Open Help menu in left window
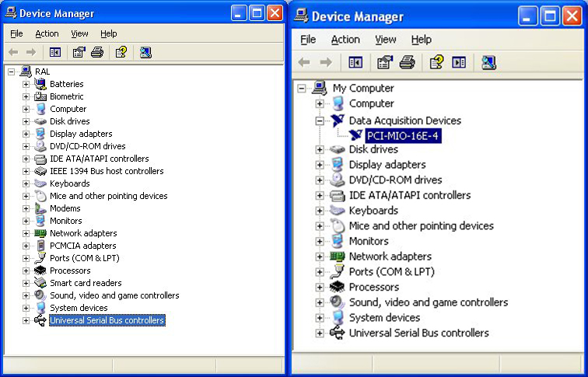Viewport: 588px width, 377px height. click(109, 33)
